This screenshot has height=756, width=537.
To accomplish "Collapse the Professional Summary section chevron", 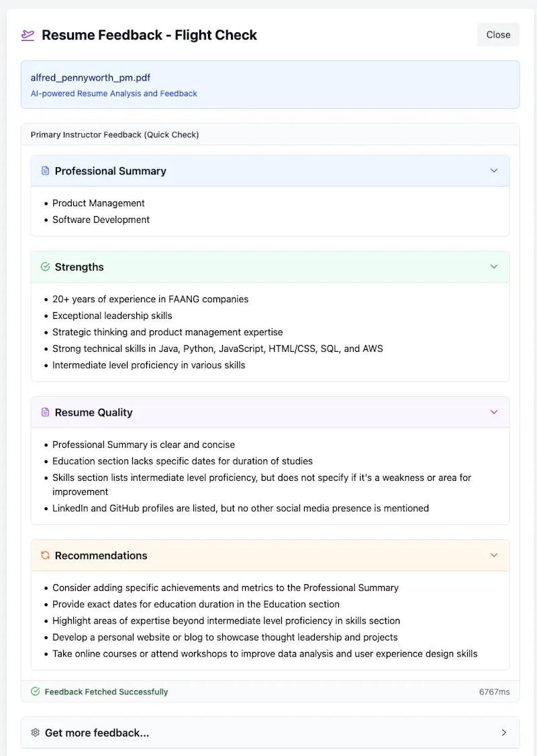I will click(x=494, y=171).
